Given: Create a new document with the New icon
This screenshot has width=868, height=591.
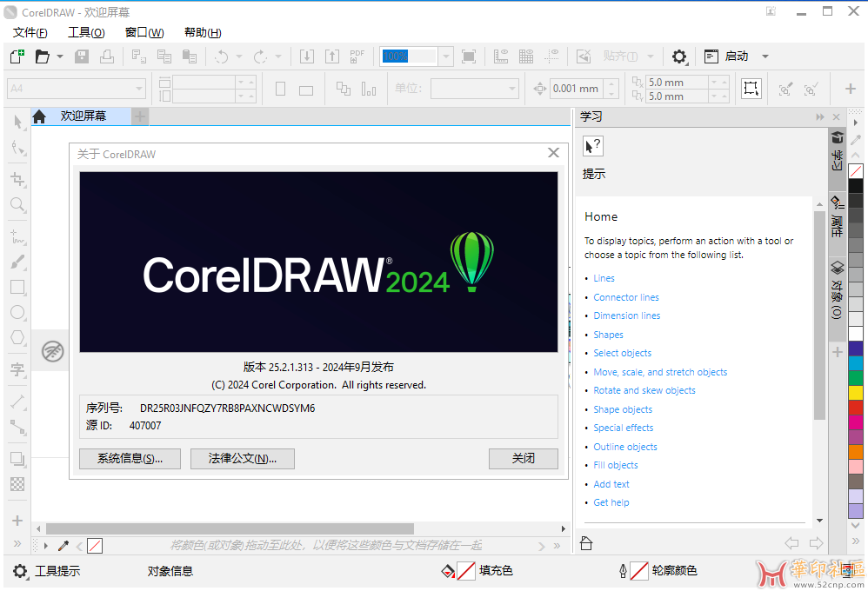Looking at the screenshot, I should click(17, 56).
